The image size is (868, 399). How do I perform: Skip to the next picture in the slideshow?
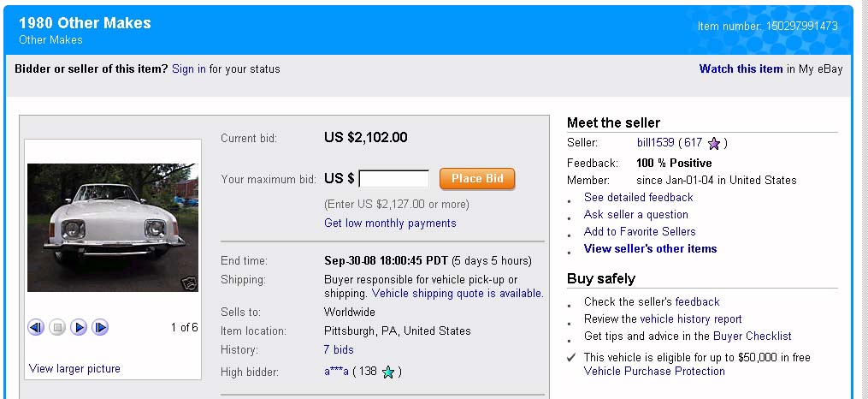[x=100, y=327]
